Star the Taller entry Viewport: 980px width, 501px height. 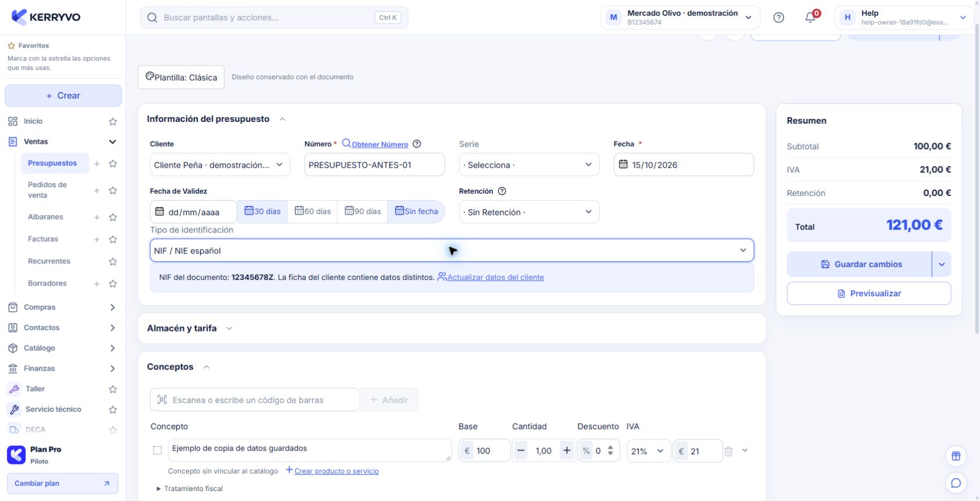113,389
